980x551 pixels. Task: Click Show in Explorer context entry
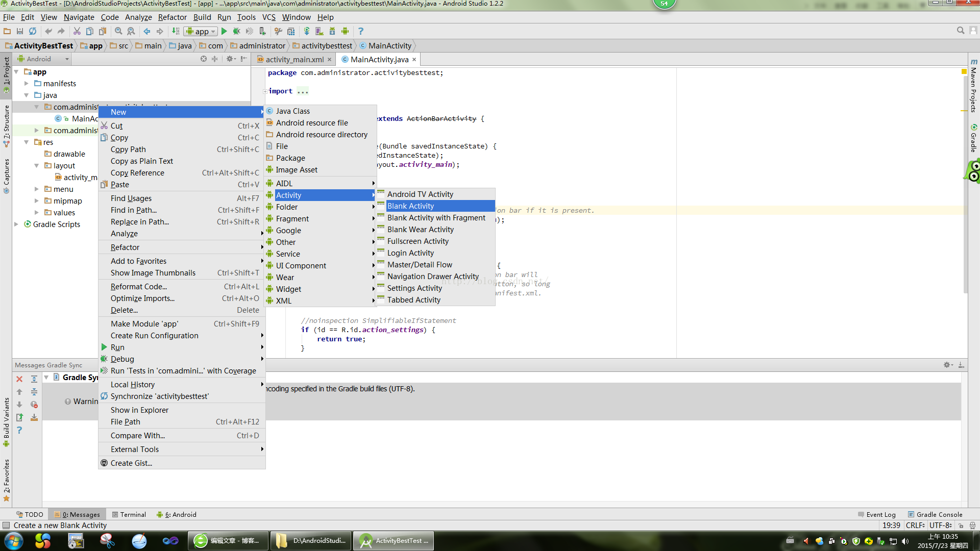tap(182, 410)
